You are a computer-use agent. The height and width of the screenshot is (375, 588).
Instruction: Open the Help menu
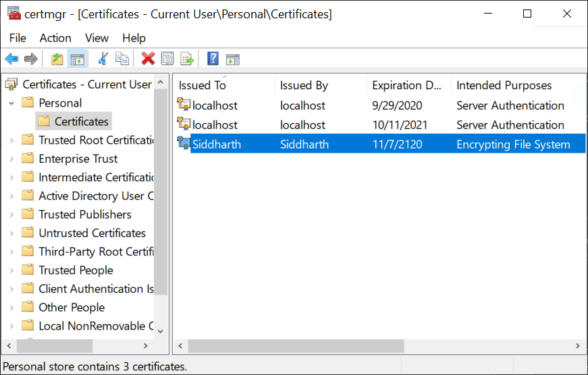(134, 38)
